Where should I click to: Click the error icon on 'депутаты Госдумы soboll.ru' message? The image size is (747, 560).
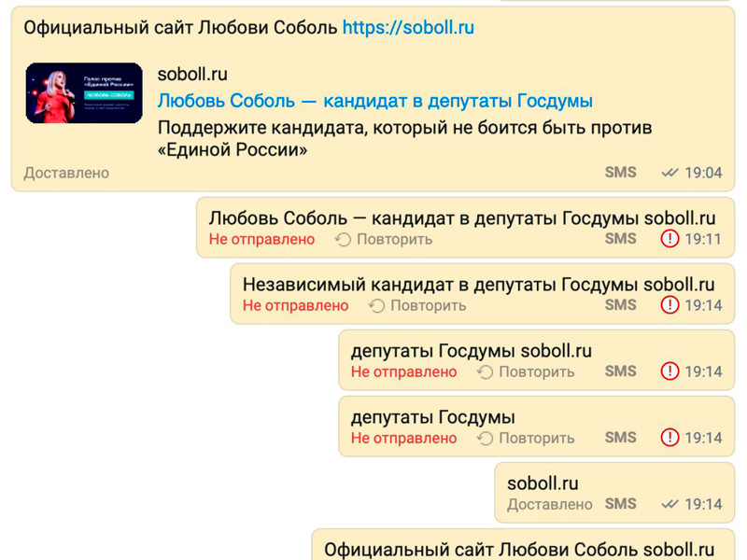coord(669,371)
